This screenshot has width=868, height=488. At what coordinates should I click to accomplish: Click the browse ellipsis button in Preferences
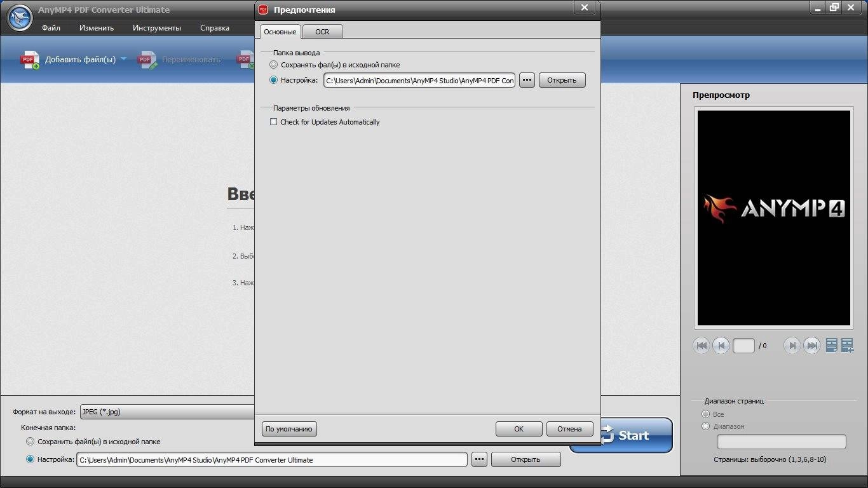pyautogui.click(x=527, y=80)
